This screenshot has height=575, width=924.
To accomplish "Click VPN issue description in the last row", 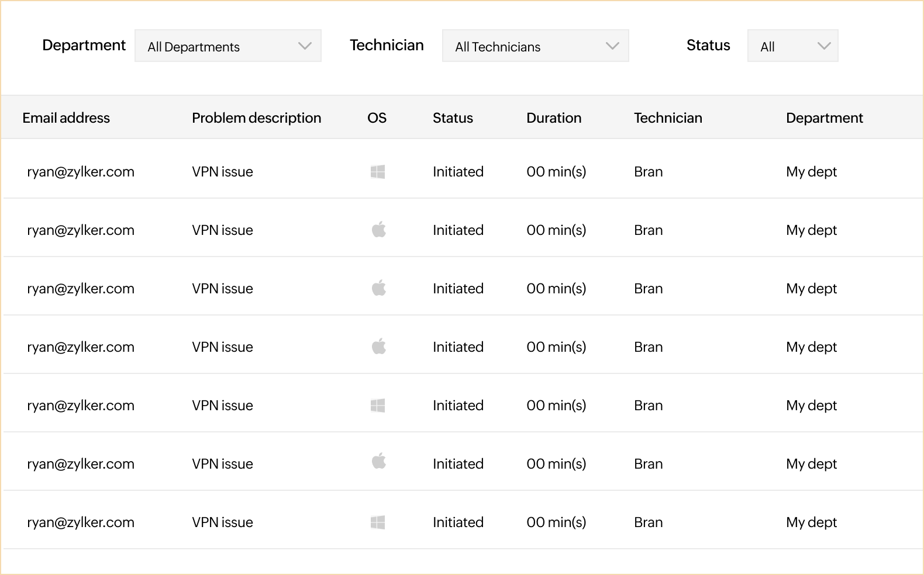I will click(x=222, y=522).
